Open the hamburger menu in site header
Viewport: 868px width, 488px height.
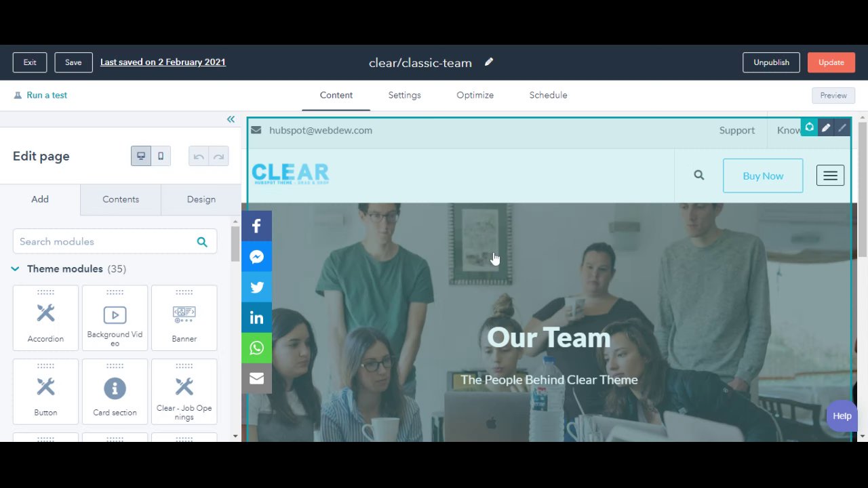[x=830, y=176]
